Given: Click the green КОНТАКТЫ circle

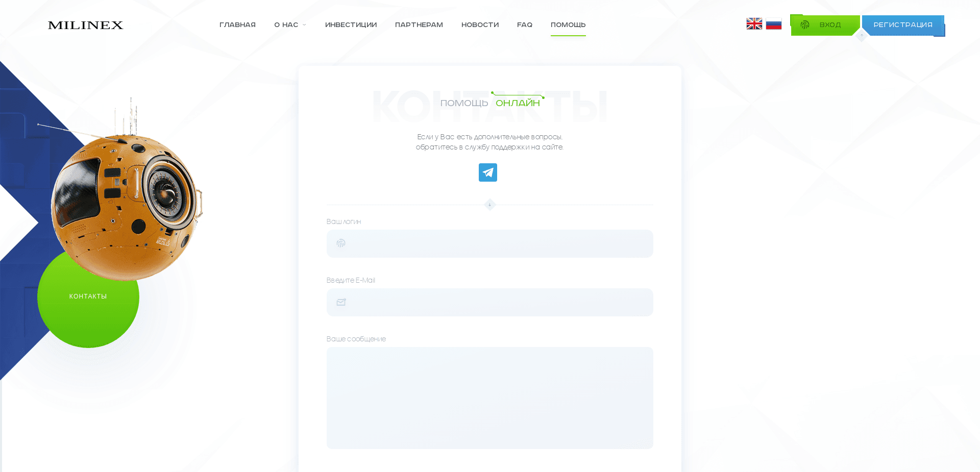Looking at the screenshot, I should [x=88, y=296].
